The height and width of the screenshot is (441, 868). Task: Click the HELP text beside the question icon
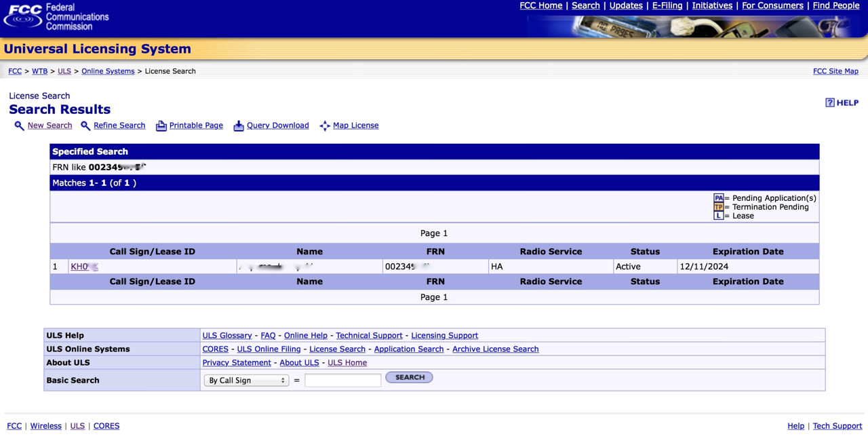[848, 103]
